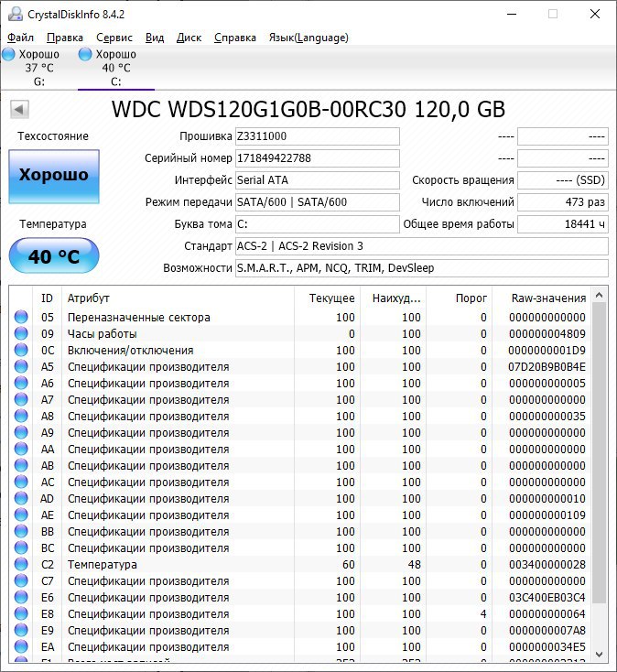
Task: Select disk C: tab at 40 °C
Action: (115, 68)
